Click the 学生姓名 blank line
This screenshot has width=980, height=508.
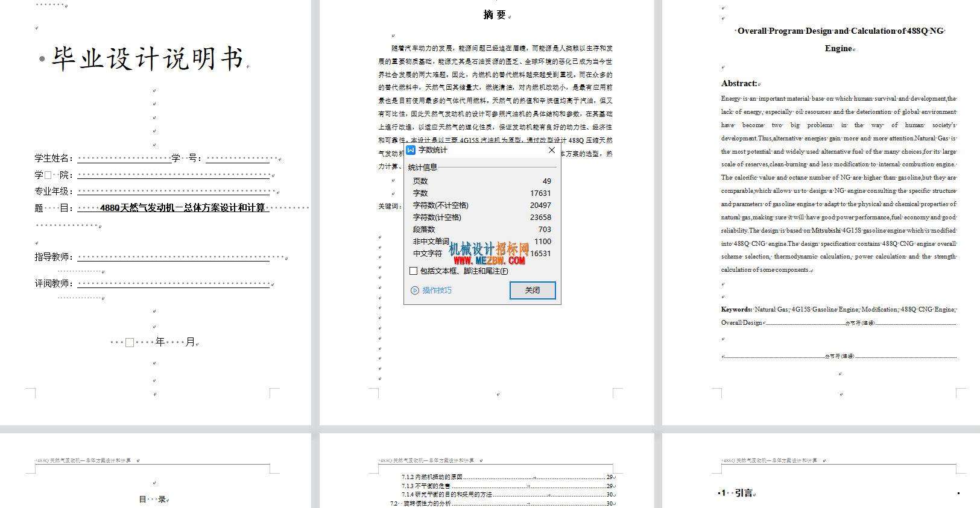[124, 158]
